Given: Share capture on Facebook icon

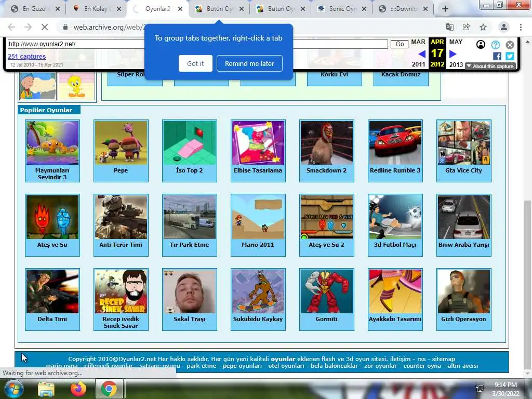Looking at the screenshot, I should (497, 56).
